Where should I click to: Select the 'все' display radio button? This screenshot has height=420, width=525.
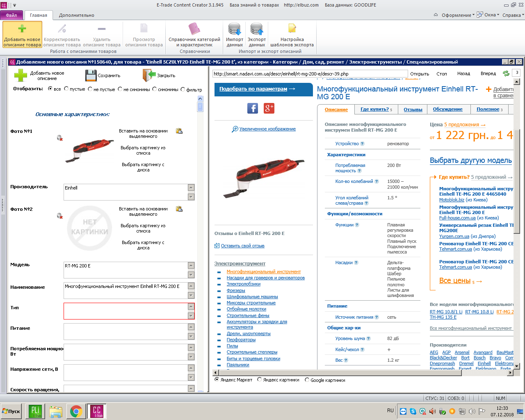50,89
